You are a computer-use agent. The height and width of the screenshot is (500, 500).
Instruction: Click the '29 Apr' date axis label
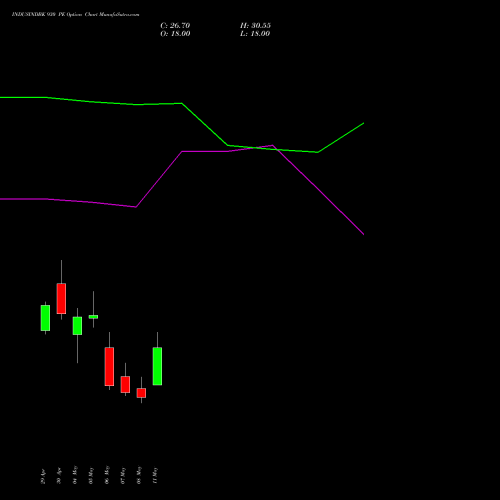pyautogui.click(x=43, y=477)
